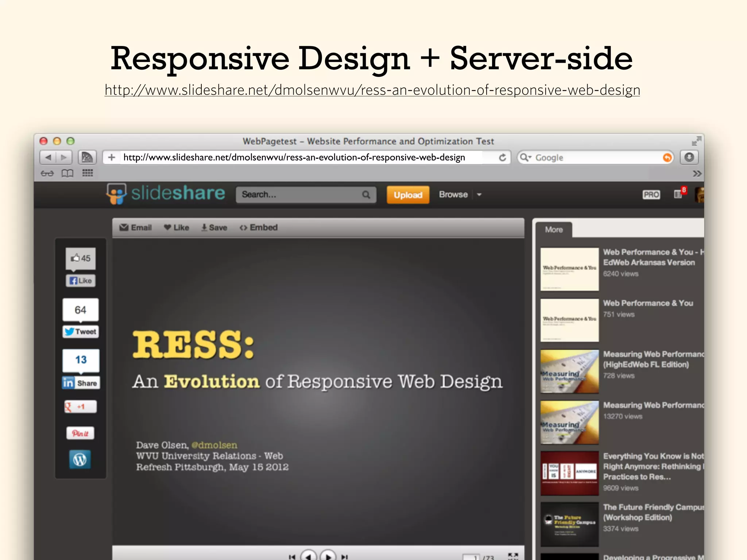Image resolution: width=747 pixels, height=560 pixels.
Task: Click the orange Upload button
Action: tap(408, 195)
